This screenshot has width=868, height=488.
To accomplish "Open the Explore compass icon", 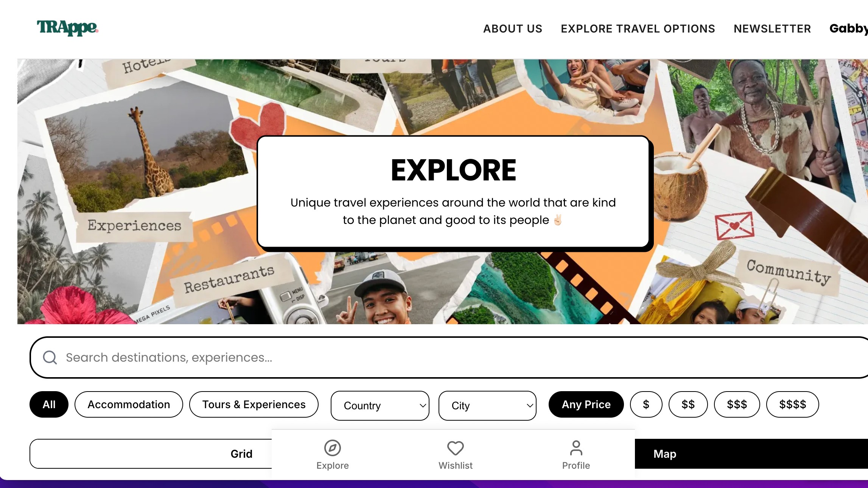I will tap(332, 448).
